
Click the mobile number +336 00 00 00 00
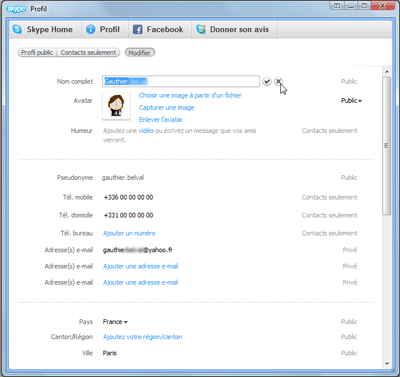[128, 197]
